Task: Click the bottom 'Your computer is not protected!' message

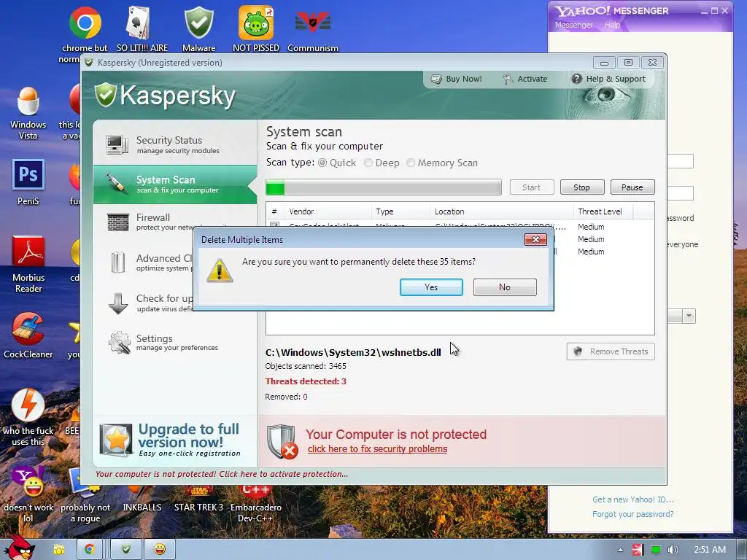Action: tap(222, 474)
